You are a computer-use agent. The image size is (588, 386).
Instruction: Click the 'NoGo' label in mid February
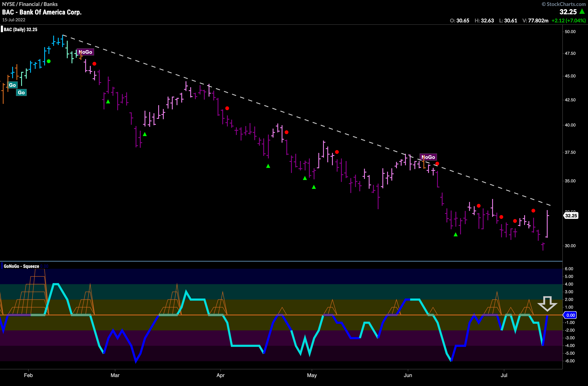(85, 52)
